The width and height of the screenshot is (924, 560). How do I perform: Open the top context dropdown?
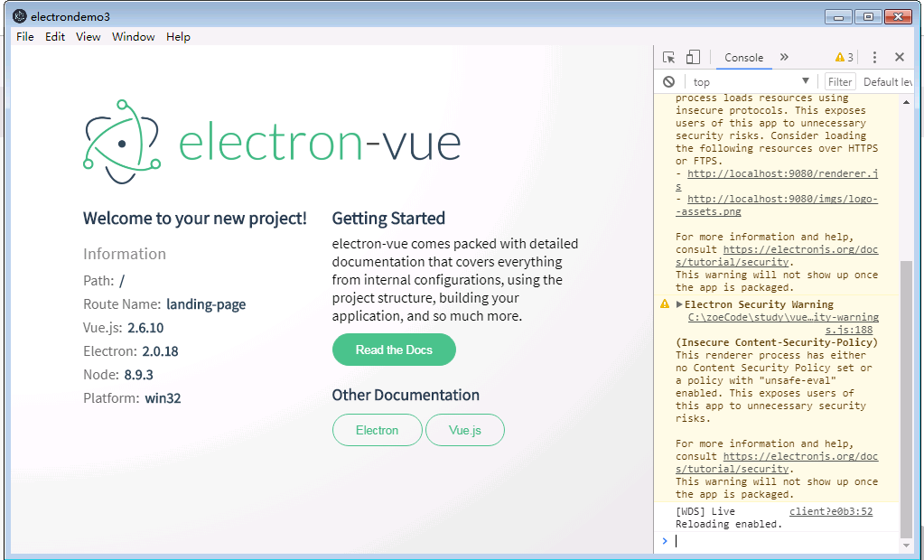point(751,82)
